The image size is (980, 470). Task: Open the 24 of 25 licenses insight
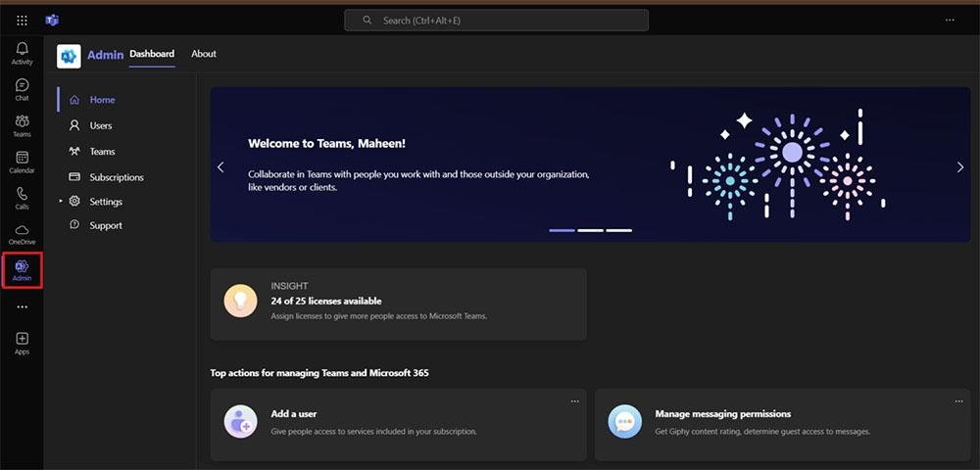tap(398, 304)
